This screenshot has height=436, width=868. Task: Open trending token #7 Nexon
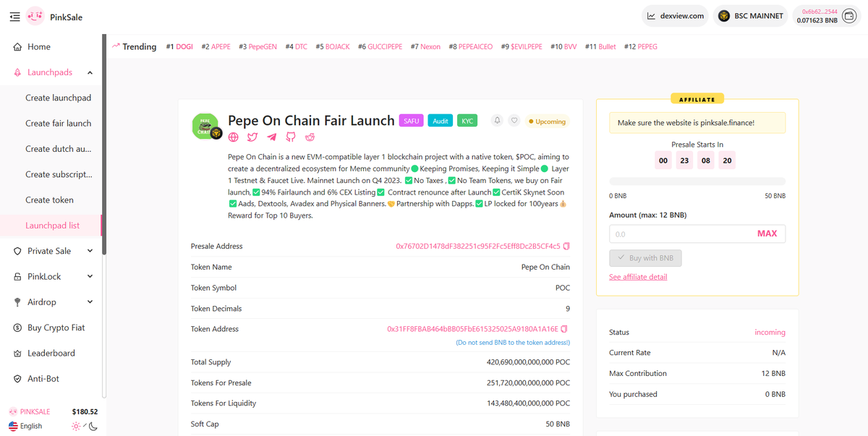click(x=425, y=46)
